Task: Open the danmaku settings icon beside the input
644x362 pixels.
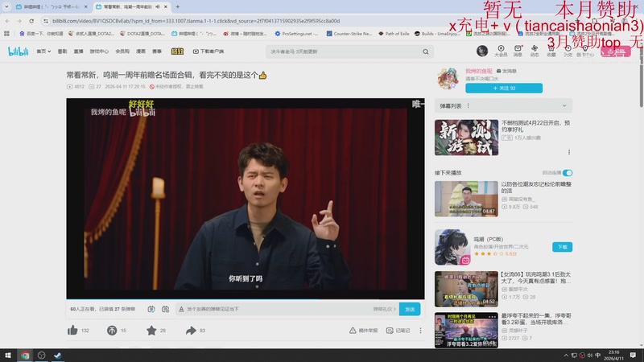Action: click(x=166, y=309)
